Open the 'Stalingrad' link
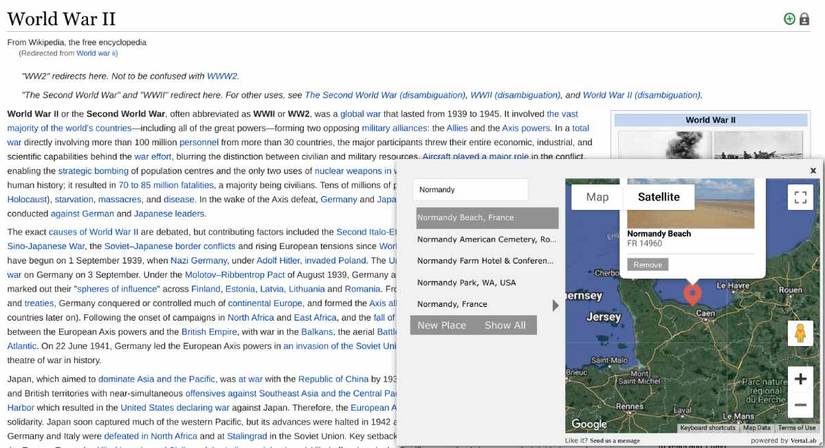The image size is (825, 448). click(246, 436)
